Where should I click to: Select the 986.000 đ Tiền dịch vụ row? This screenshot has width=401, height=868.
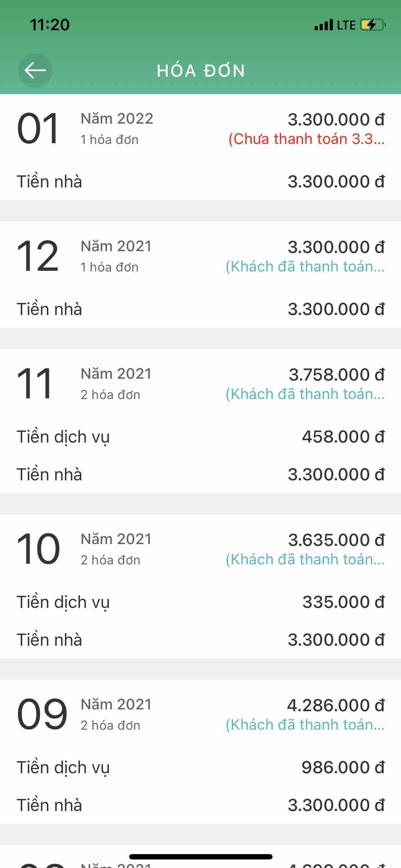200,768
